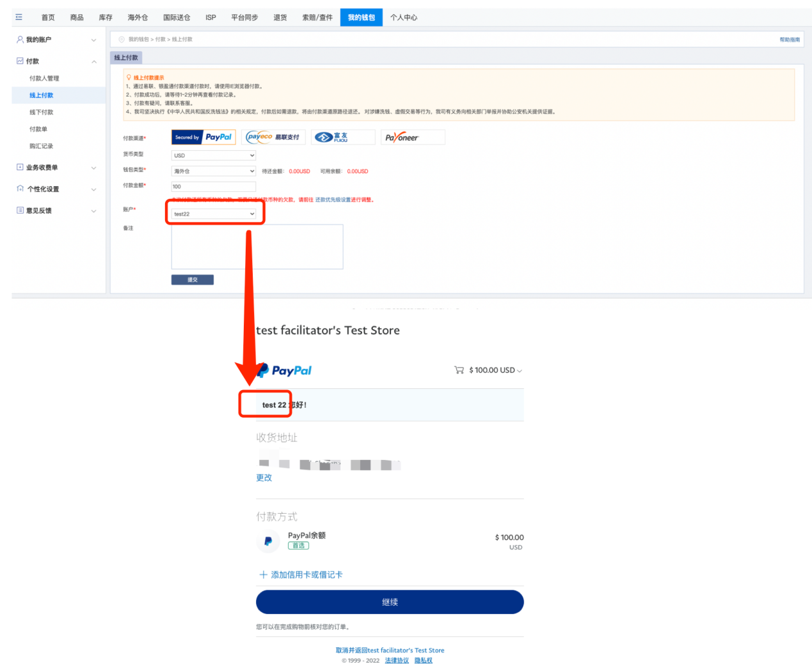Screen dimensions: 812x671
Task: Click the lightbulb icon by 线上付款提示
Action: click(129, 77)
